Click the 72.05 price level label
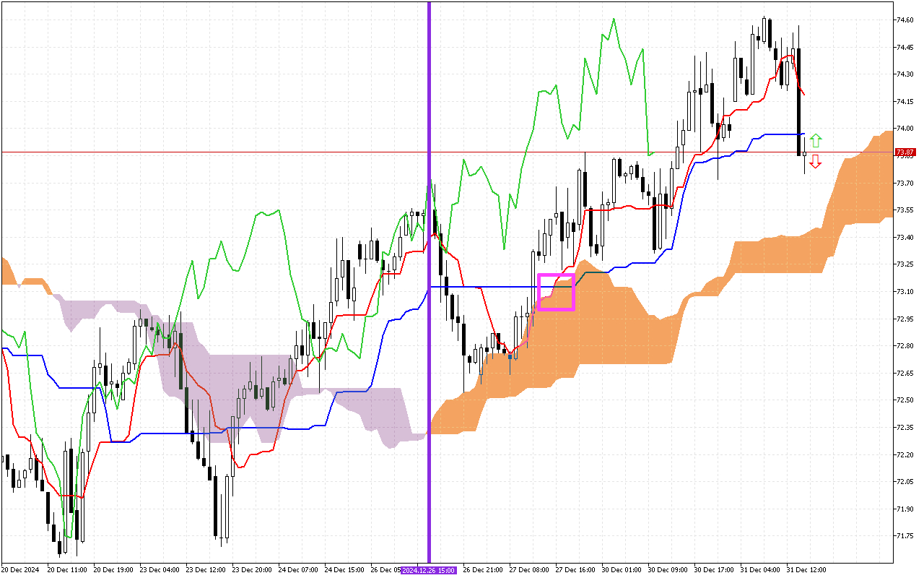 (905, 482)
